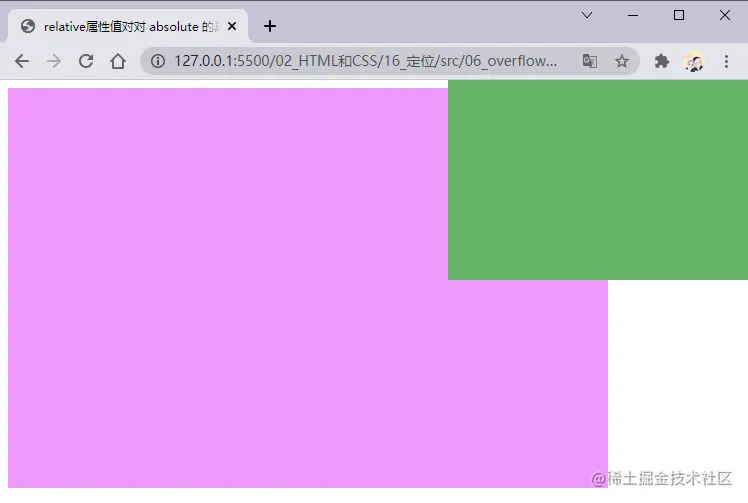Reload the current page
The image size is (748, 503).
point(86,61)
